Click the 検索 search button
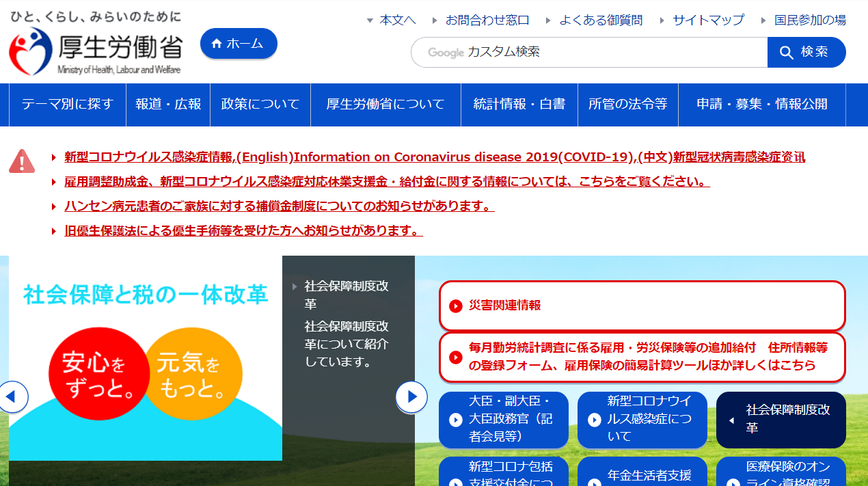868x486 pixels. point(806,52)
